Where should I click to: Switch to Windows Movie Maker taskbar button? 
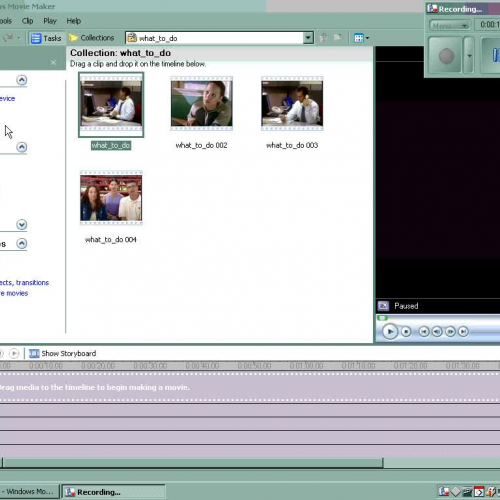click(29, 492)
